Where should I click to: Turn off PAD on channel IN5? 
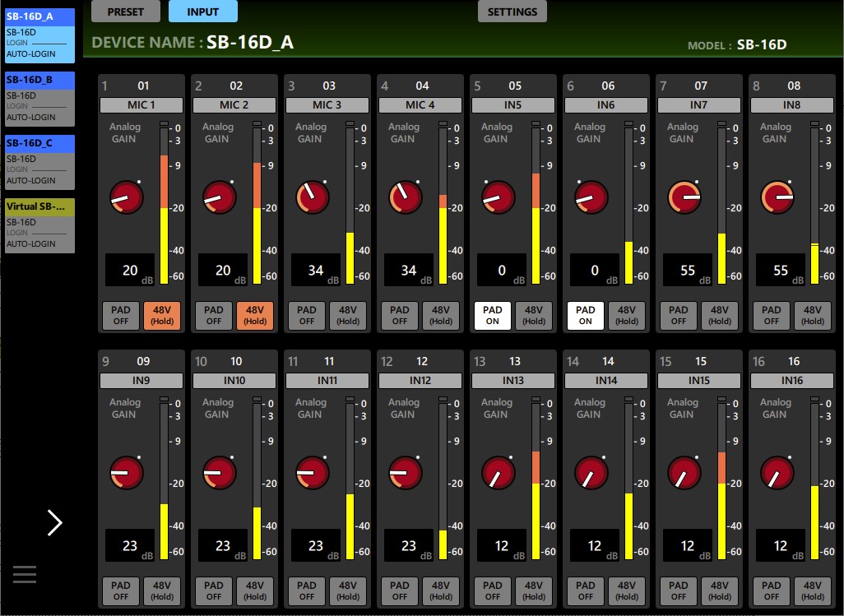click(492, 316)
